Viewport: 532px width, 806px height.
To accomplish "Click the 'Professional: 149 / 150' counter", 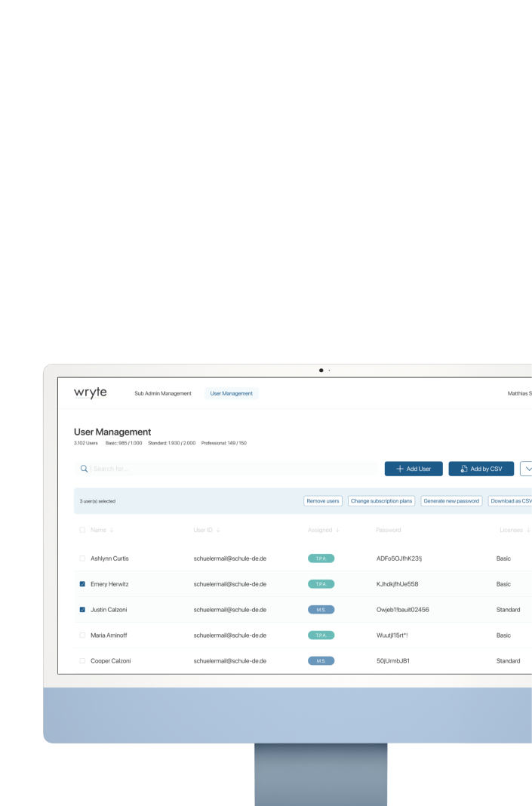I will tap(223, 443).
